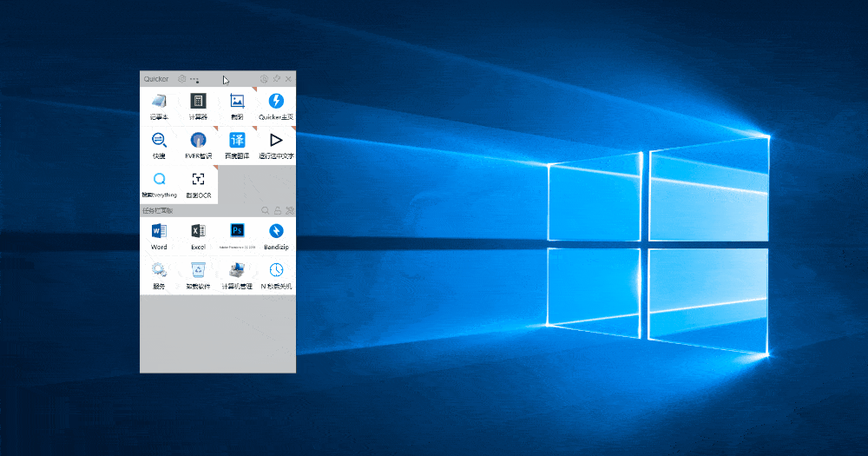Start the Screenshot (截图) action

[x=237, y=106]
